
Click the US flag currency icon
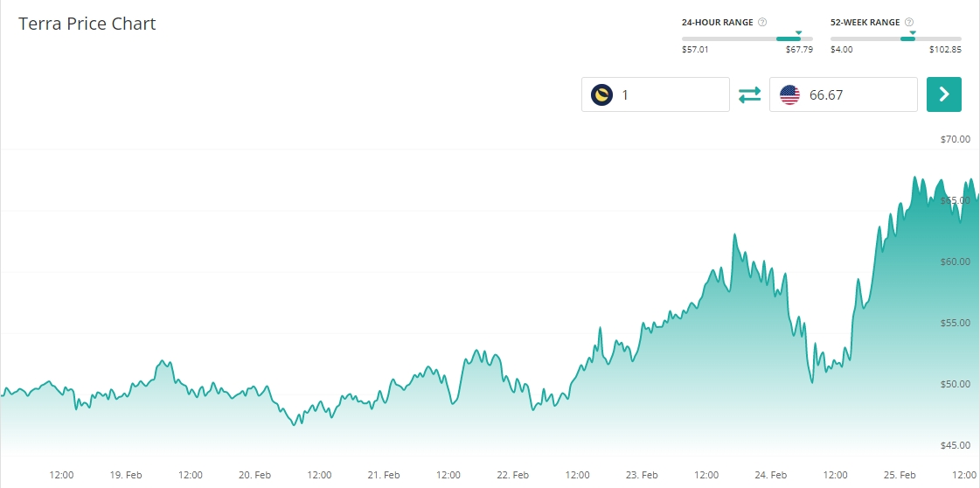789,94
